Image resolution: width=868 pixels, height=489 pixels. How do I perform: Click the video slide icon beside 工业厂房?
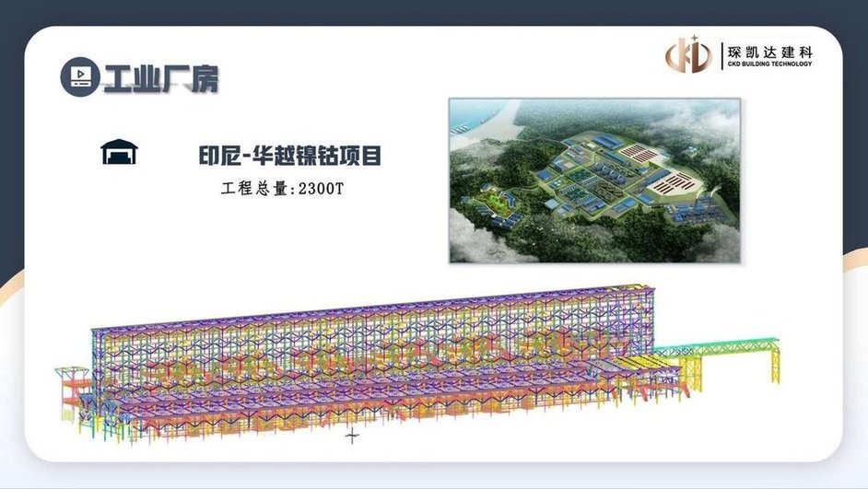coord(78,76)
